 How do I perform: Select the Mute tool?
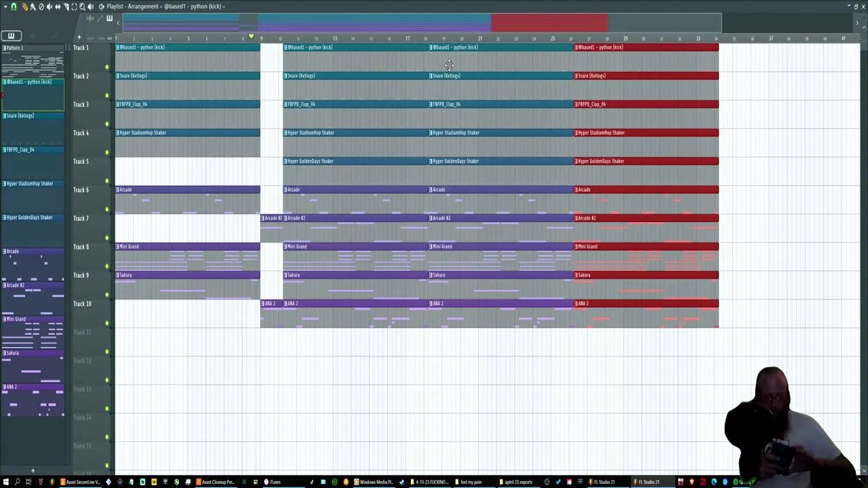(50, 7)
